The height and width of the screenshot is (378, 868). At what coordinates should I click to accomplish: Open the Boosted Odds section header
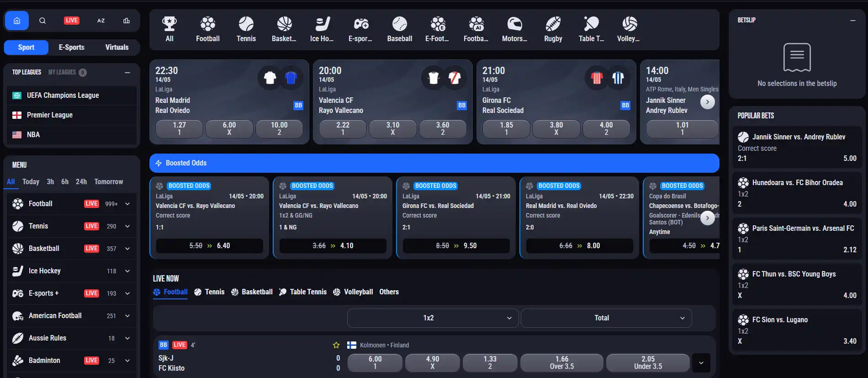click(434, 163)
